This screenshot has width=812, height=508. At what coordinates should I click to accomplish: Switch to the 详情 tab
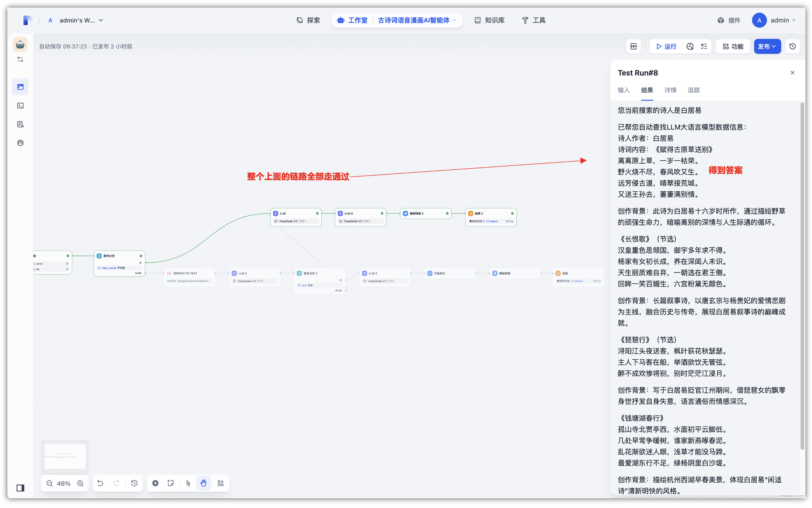tap(670, 90)
